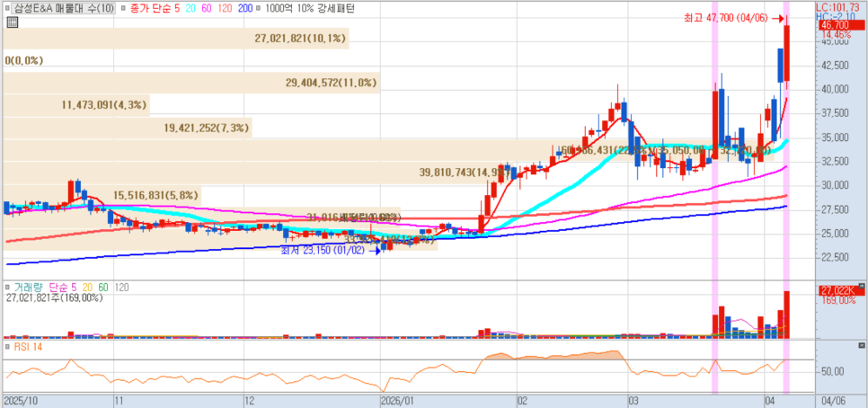Click small icon at RSI pane right edge

pyautogui.click(x=860, y=345)
